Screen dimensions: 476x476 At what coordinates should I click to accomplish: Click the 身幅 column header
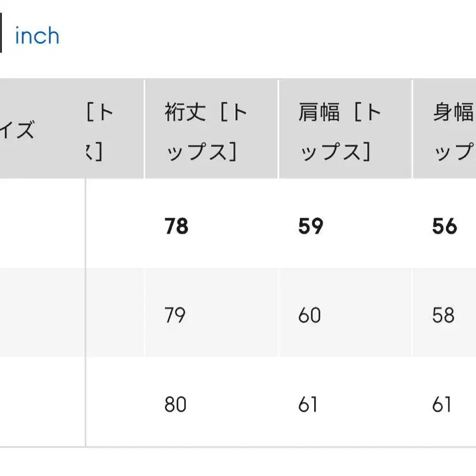pos(452,130)
